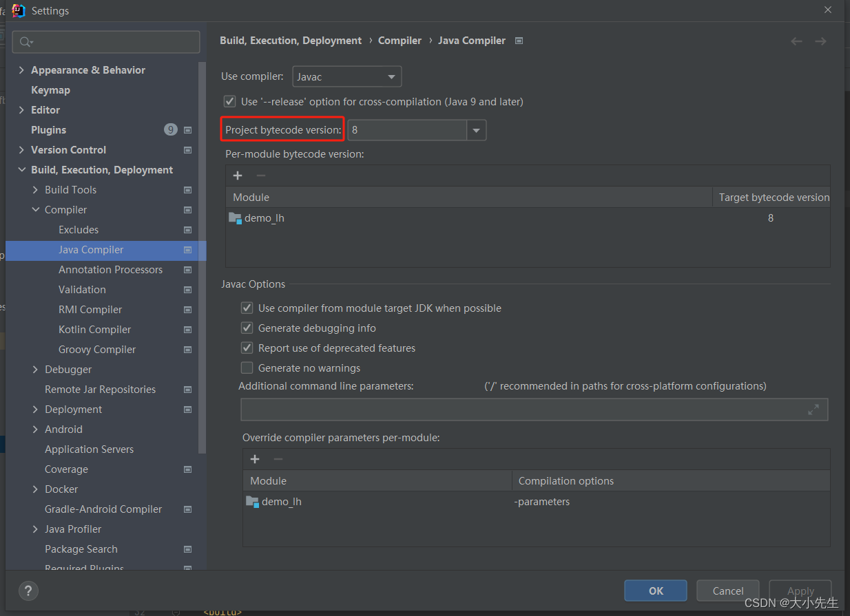Open the Use compiler Javac dropdown
The height and width of the screenshot is (616, 850).
pos(347,76)
